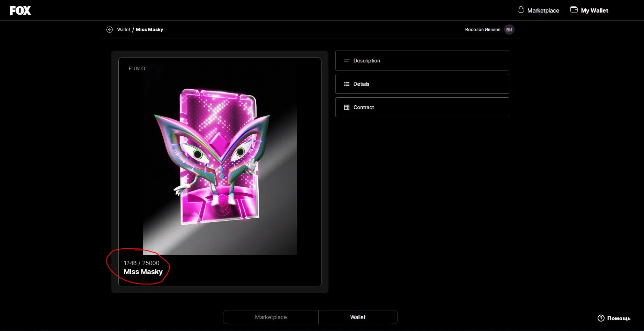Viewport: 644px width, 331px height.
Task: Switch to the bottom Marketplace tab
Action: tap(271, 317)
